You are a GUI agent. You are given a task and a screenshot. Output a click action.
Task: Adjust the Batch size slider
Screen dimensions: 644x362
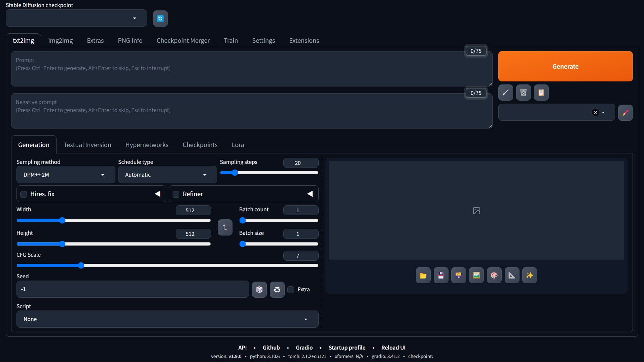279,244
